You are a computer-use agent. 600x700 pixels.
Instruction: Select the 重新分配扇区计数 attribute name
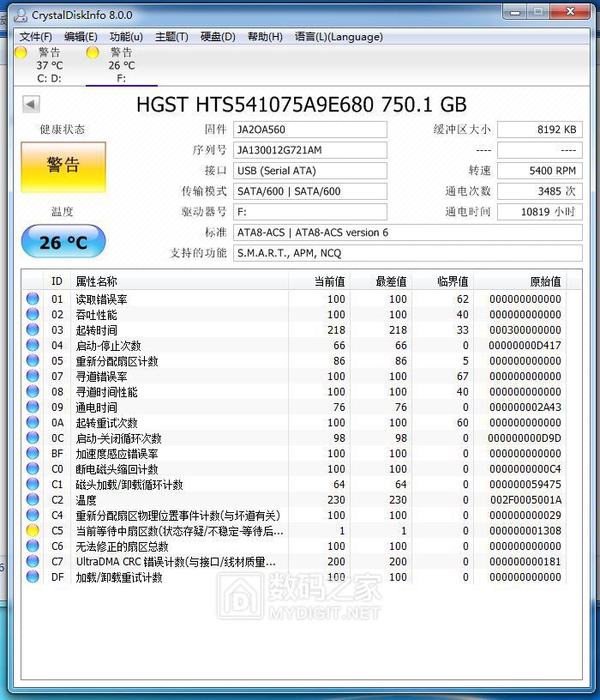click(117, 360)
